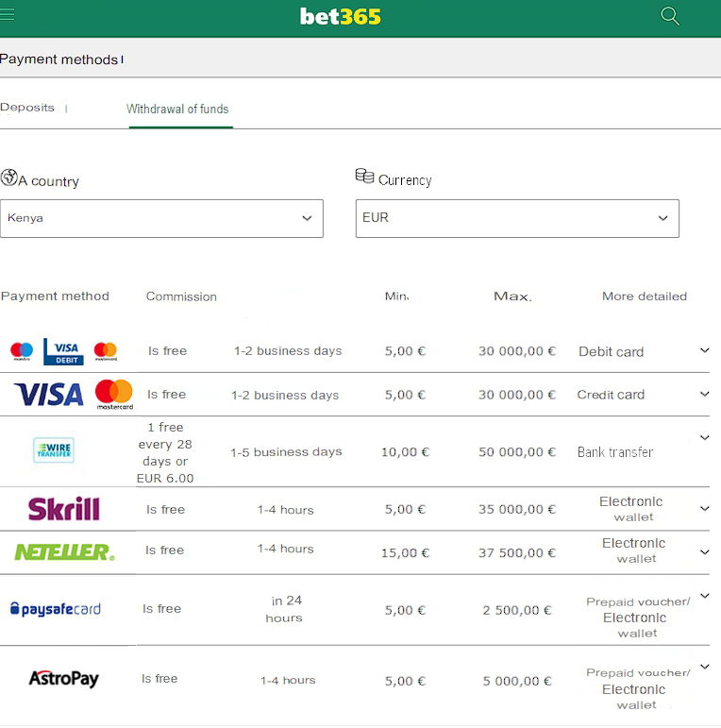
Task: Click the paysafecard logo
Action: coord(56,609)
